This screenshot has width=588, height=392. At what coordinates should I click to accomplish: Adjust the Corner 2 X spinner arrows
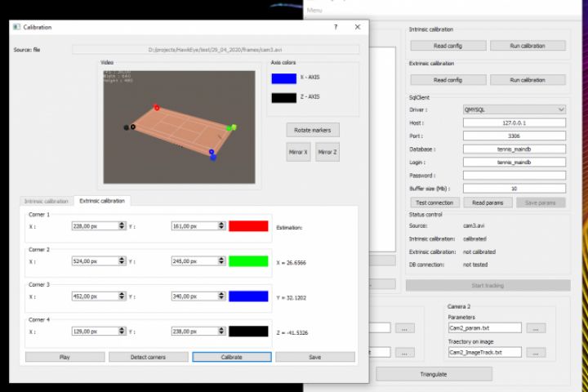[x=122, y=261]
